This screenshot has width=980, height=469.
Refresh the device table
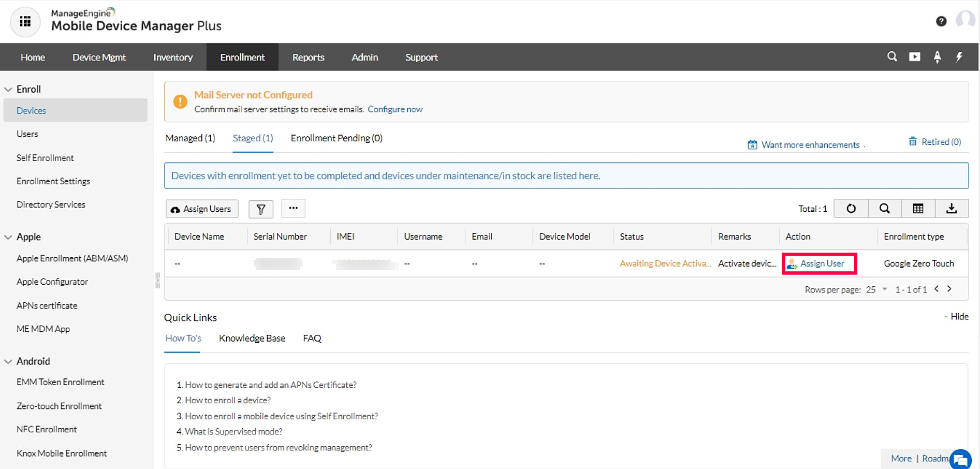point(851,209)
